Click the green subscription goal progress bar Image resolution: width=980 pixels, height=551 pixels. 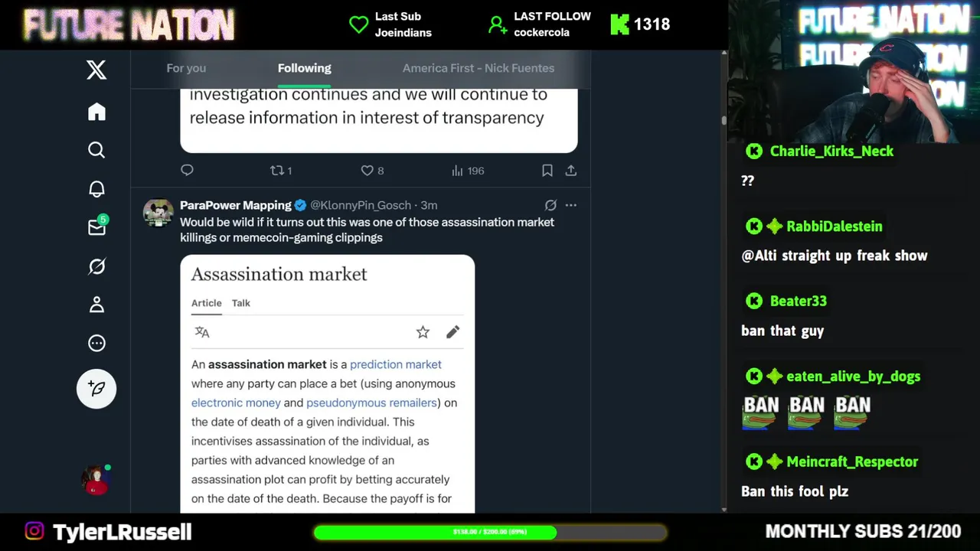[x=490, y=532]
